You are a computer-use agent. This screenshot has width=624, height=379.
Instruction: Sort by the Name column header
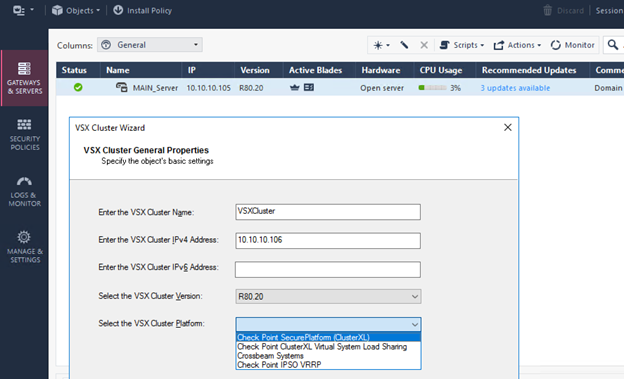click(x=141, y=70)
